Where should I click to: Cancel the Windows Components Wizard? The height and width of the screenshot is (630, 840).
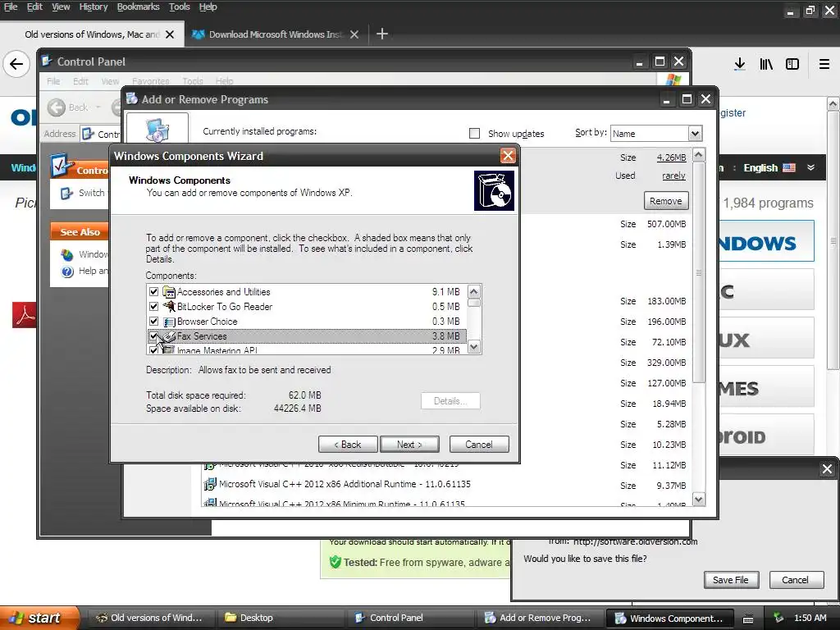[x=479, y=444]
